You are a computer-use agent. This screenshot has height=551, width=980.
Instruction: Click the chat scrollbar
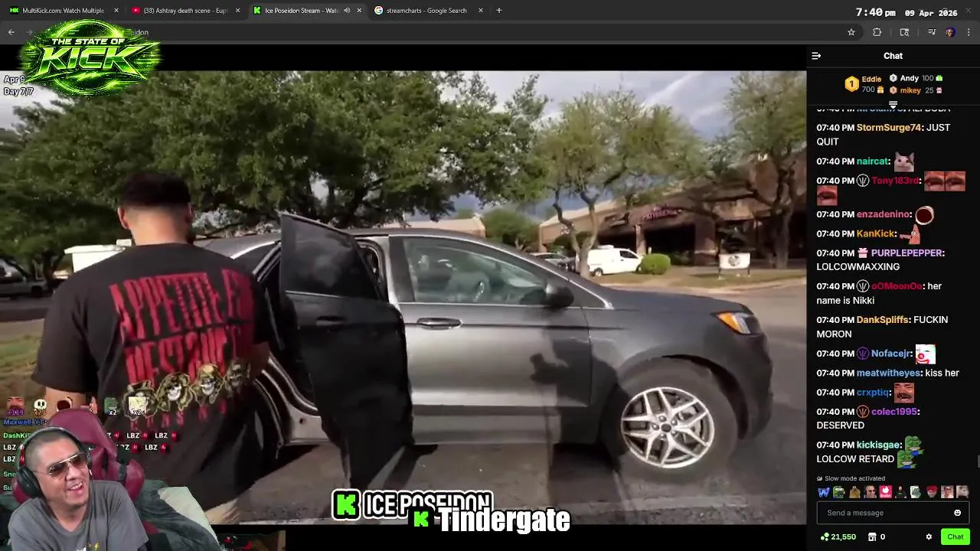977,460
